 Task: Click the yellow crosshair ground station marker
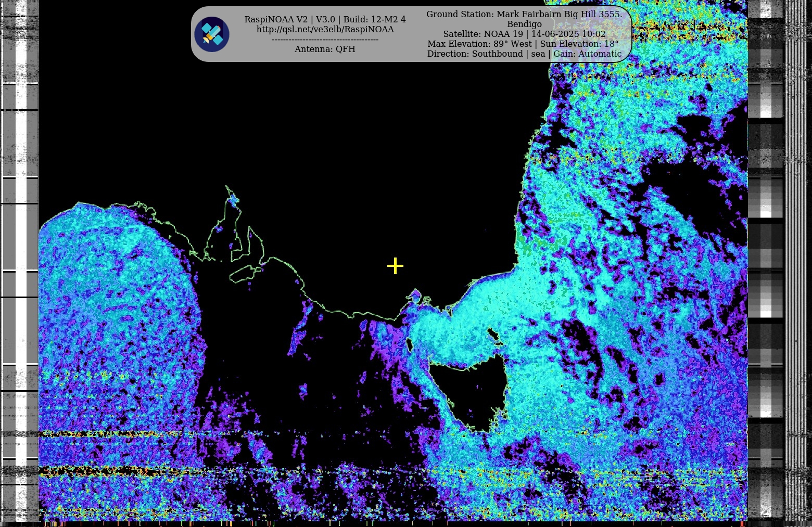(395, 266)
